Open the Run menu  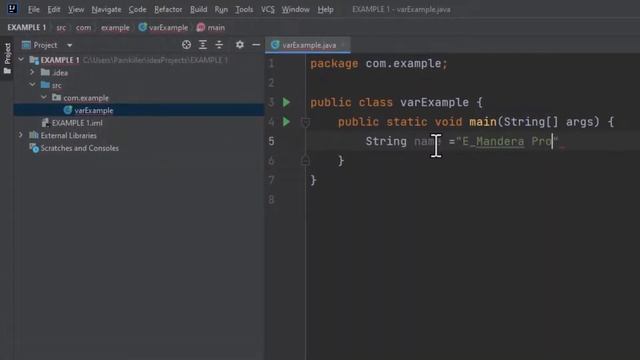pos(221,9)
